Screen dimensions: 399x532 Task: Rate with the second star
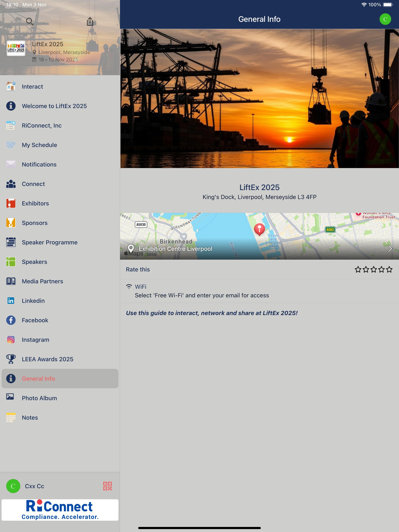[x=366, y=269]
